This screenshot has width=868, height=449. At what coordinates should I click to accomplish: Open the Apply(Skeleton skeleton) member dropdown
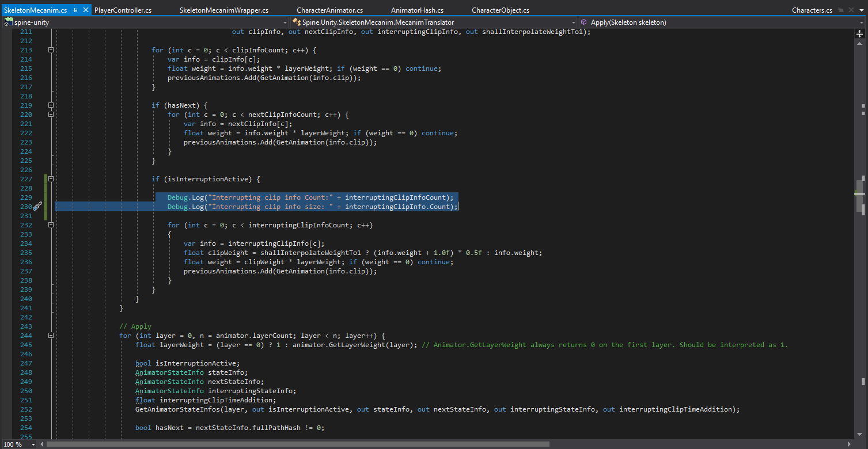858,22
